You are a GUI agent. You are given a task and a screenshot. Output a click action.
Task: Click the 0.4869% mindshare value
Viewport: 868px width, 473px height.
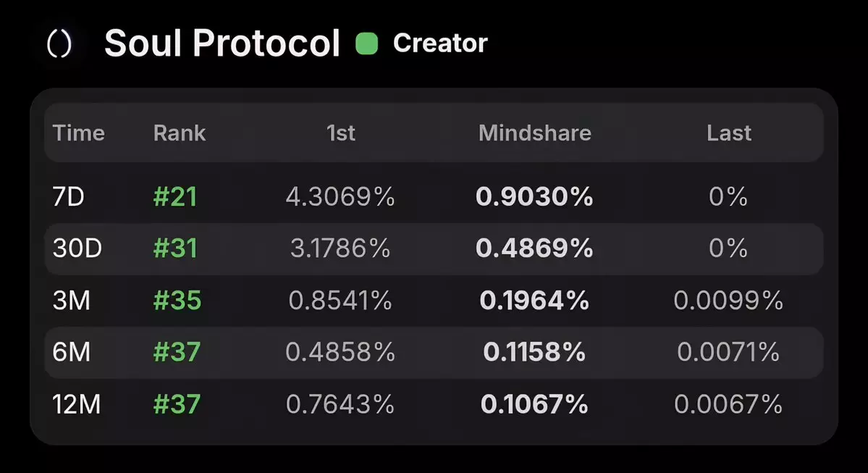coord(534,248)
